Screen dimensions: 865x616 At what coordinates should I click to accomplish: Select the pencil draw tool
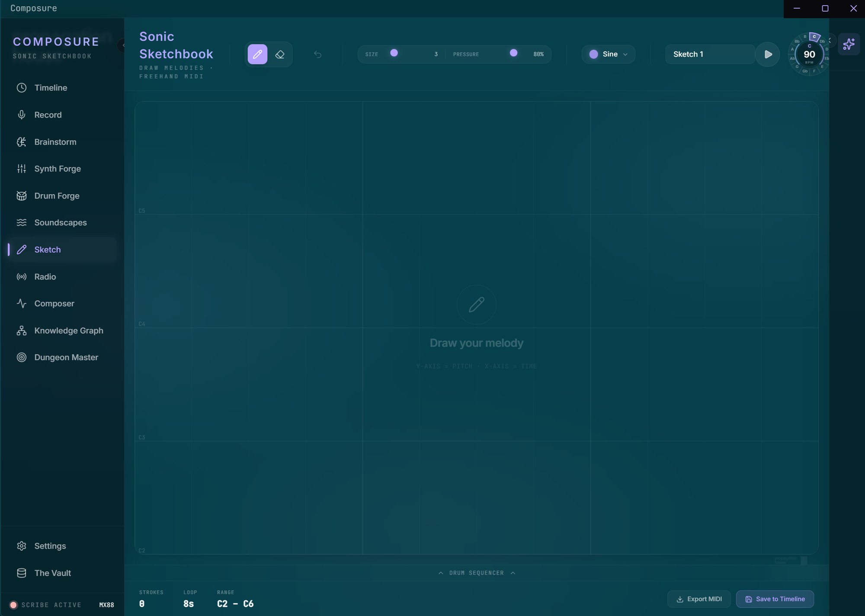257,54
